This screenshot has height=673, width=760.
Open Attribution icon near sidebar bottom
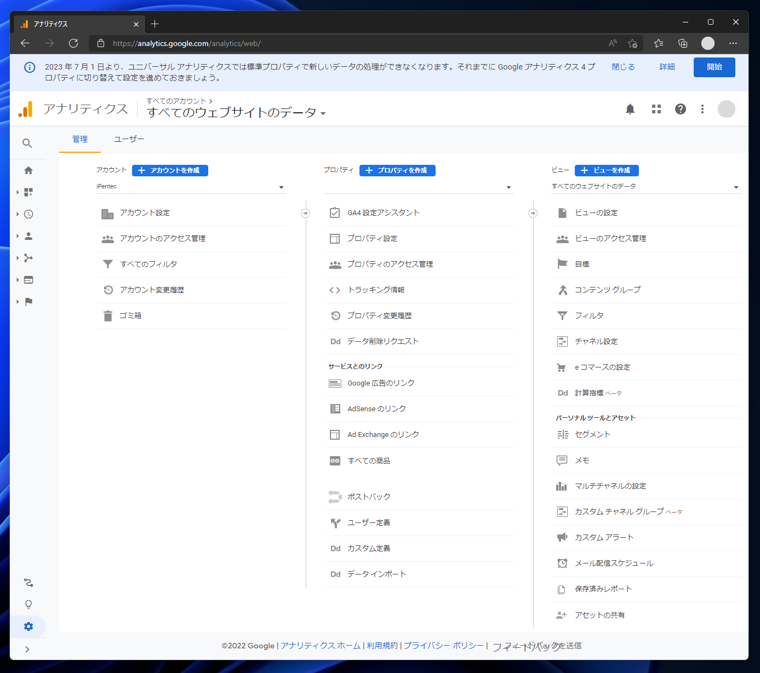click(x=29, y=582)
